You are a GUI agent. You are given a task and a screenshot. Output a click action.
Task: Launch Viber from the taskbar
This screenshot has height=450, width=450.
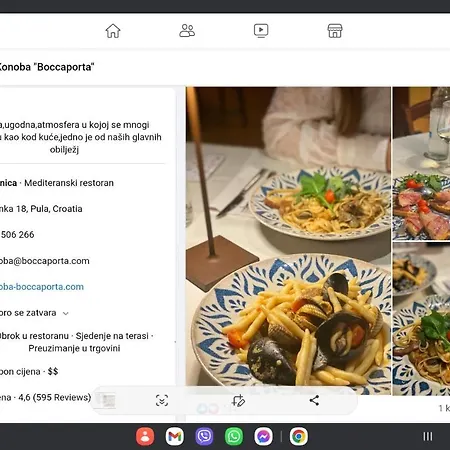click(x=204, y=436)
